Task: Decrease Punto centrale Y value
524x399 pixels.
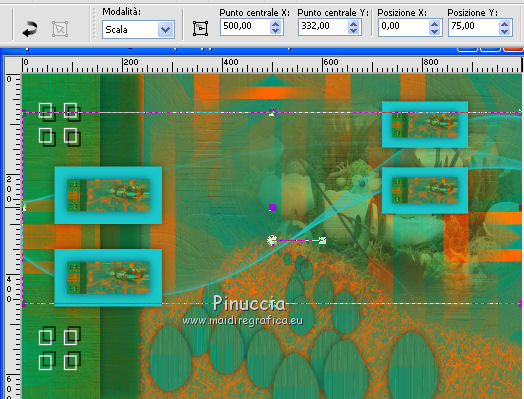Action: point(353,30)
